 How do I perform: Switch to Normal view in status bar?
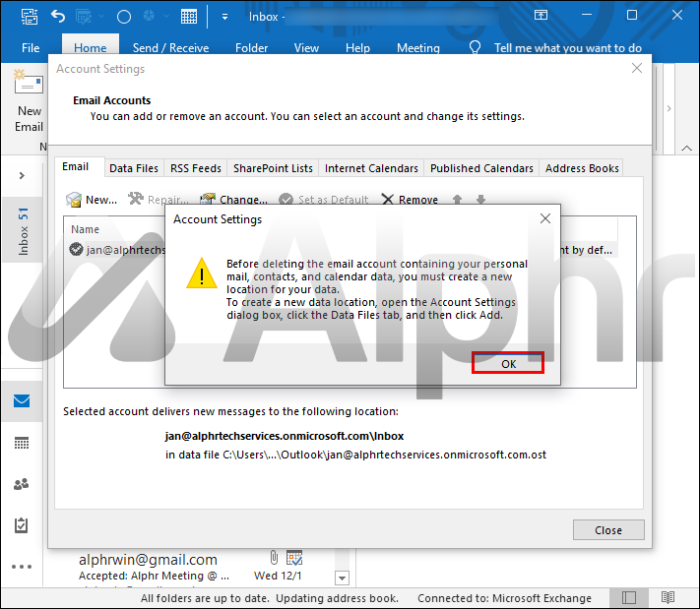coord(629,597)
